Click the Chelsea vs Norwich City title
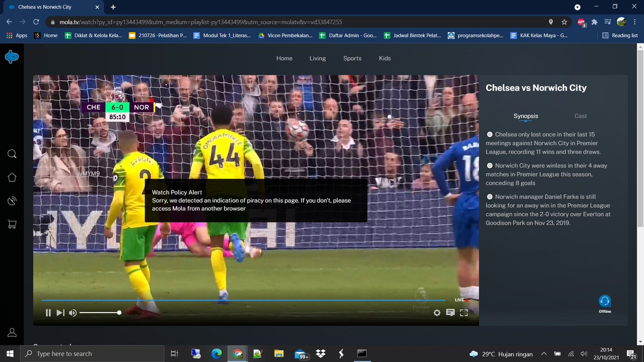 pos(536,88)
